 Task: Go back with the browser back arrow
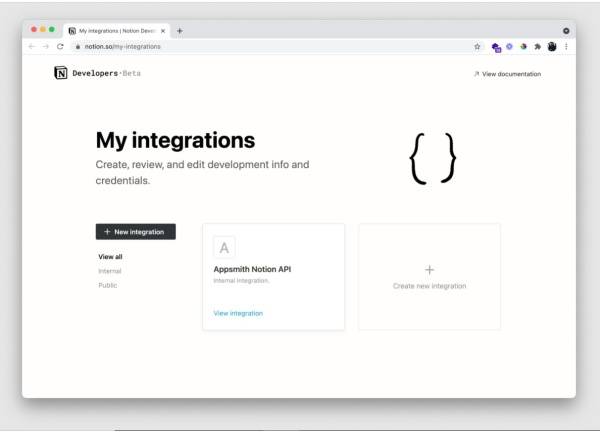[x=32, y=46]
